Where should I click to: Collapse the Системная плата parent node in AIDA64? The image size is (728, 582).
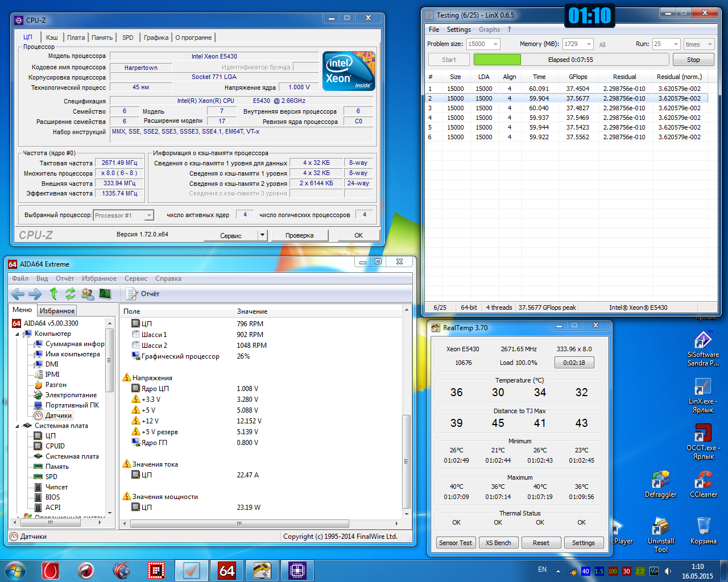click(17, 426)
